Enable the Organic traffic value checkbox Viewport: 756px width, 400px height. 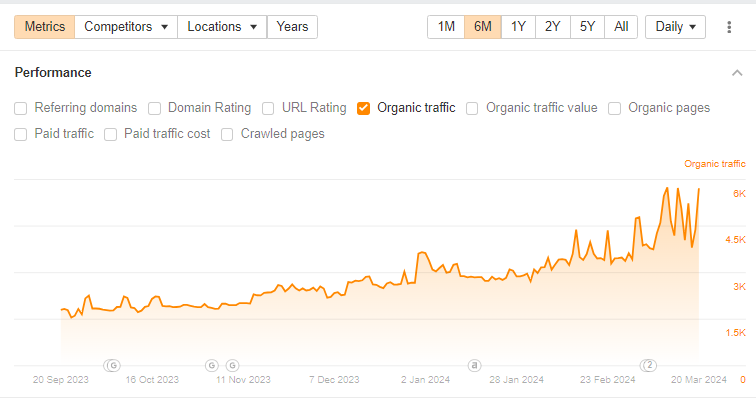coord(472,108)
